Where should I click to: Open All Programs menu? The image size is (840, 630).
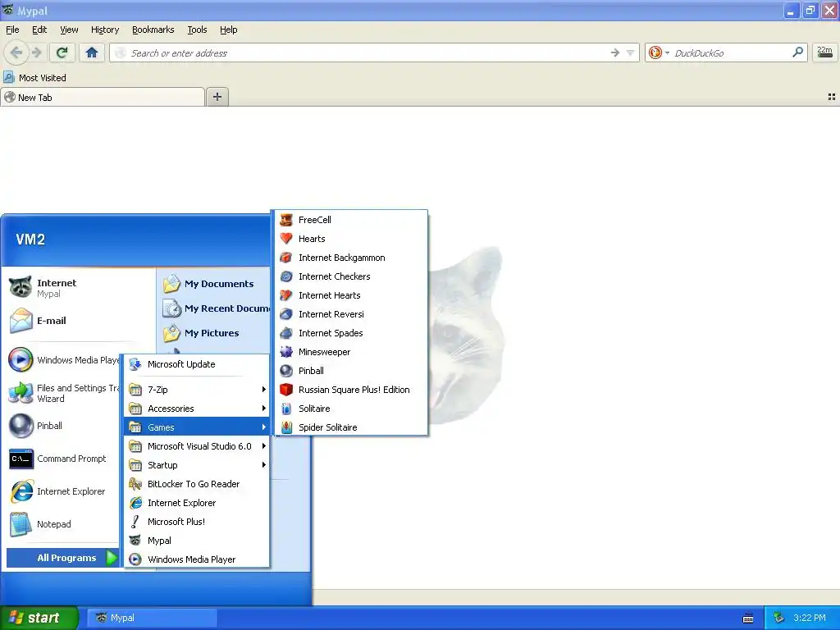coord(62,558)
